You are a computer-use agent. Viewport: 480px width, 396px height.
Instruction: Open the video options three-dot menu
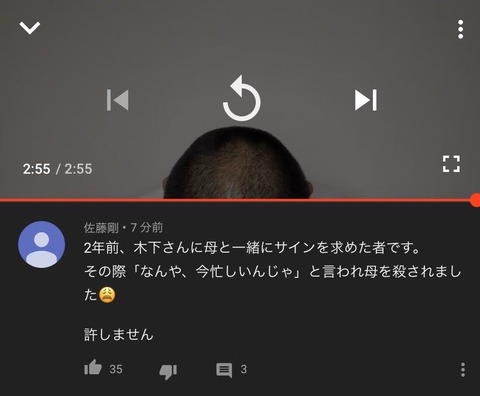pos(460,29)
